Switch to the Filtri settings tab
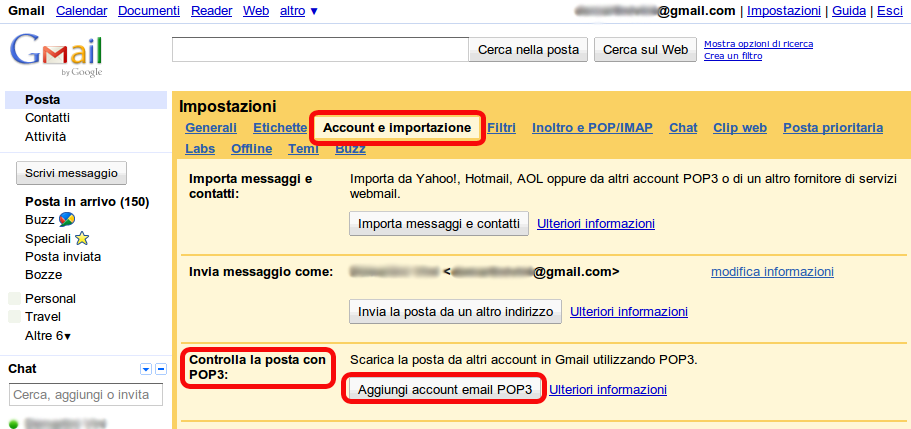Viewport: 911px width, 429px height. [x=501, y=128]
